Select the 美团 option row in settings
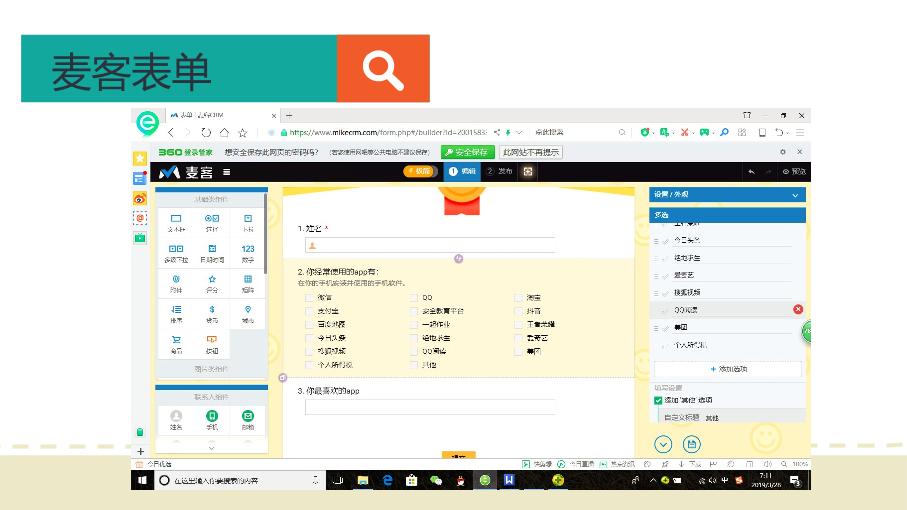Image resolution: width=907 pixels, height=510 pixels. [x=728, y=327]
